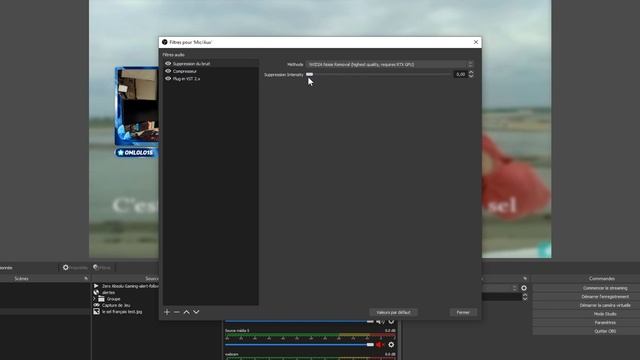Image resolution: width=640 pixels, height=360 pixels.
Task: Add a new audio filter with plus icon
Action: 167,312
